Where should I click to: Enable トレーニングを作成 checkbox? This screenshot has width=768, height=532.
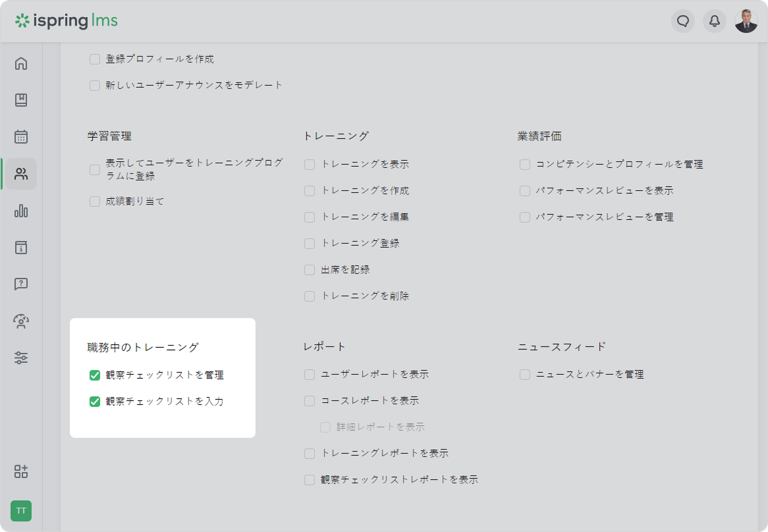tap(310, 191)
